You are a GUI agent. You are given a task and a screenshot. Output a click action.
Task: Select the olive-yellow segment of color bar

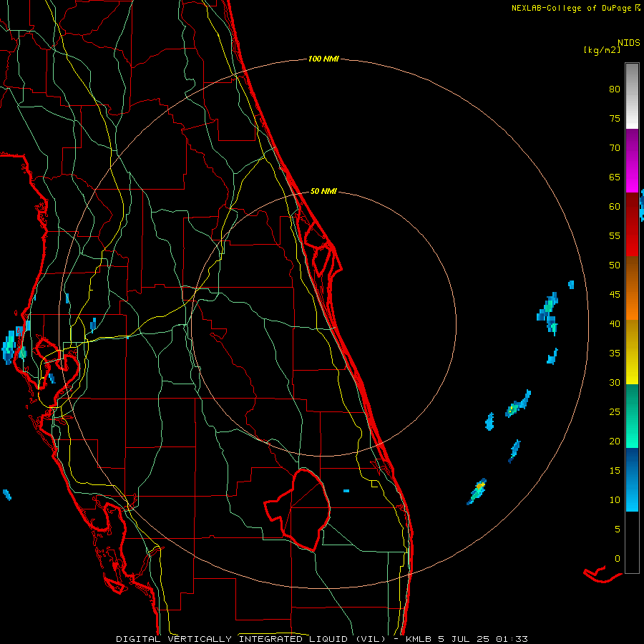(x=632, y=352)
